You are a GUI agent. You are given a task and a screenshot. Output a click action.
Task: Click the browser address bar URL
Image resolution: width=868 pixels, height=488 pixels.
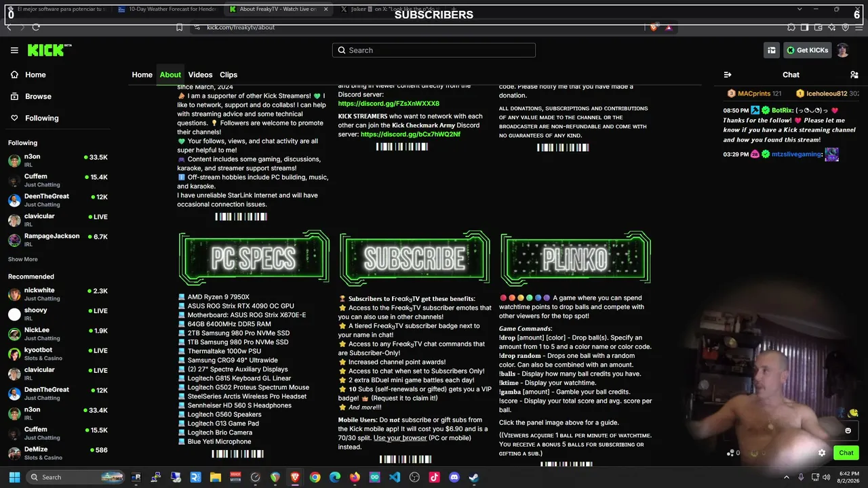click(x=241, y=27)
